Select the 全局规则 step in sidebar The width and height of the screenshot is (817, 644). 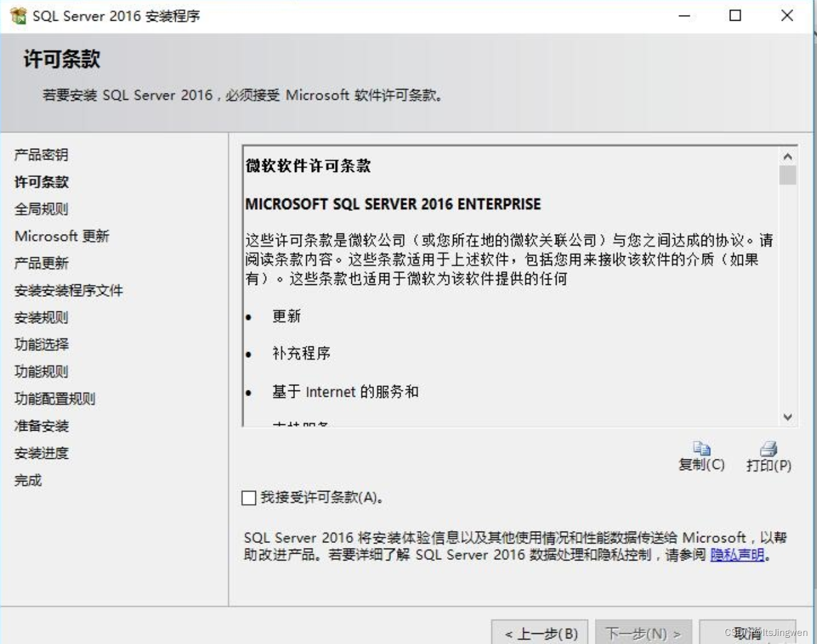point(41,209)
